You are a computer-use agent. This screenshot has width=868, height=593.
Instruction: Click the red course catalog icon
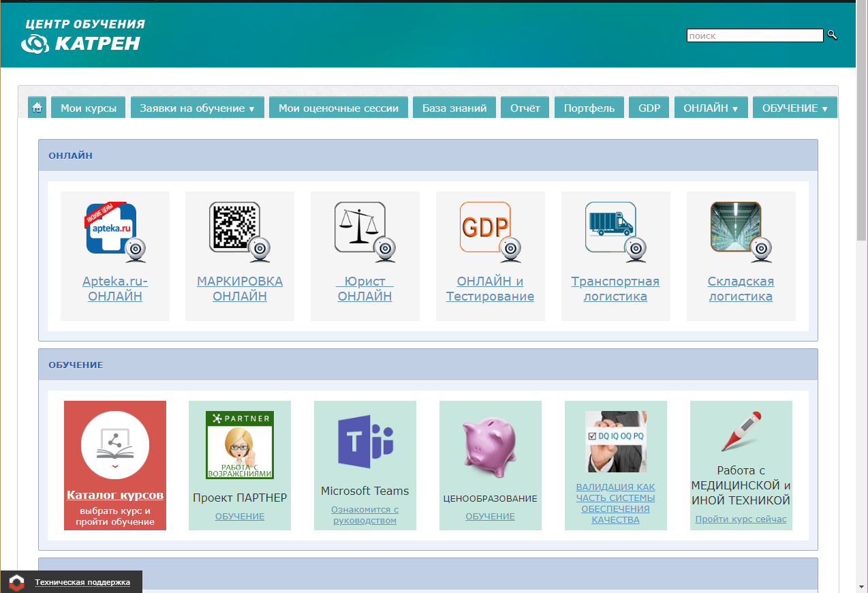pos(115,444)
